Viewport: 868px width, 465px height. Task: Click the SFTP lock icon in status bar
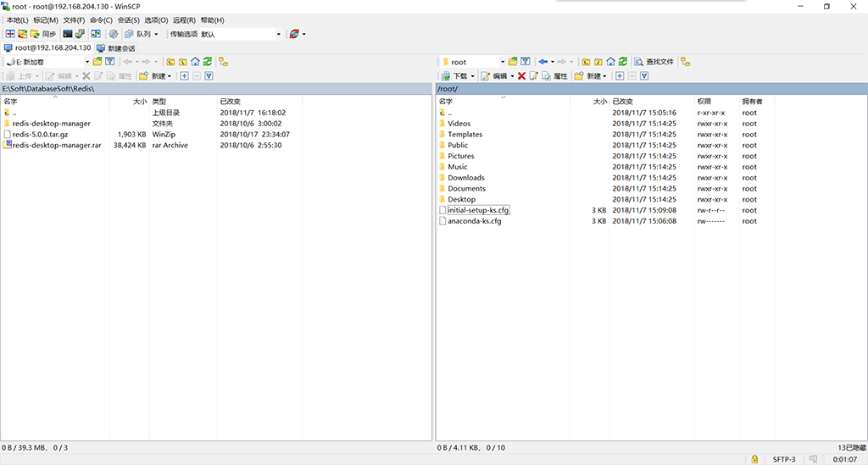(754, 459)
